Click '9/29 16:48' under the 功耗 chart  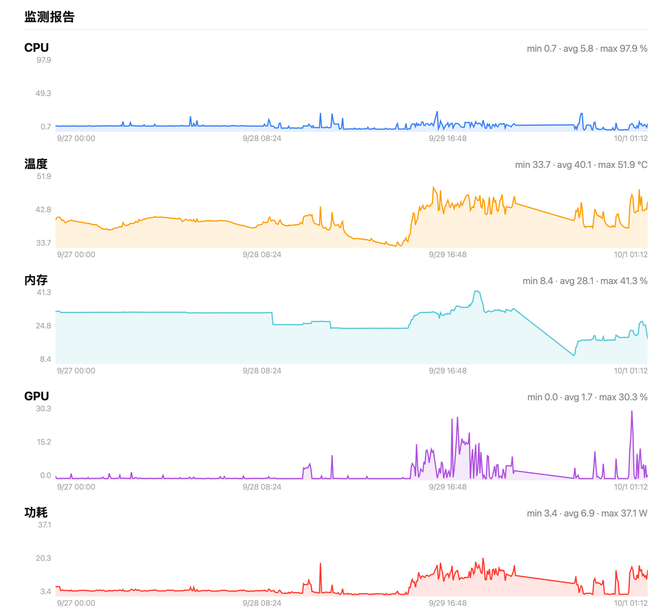(448, 604)
